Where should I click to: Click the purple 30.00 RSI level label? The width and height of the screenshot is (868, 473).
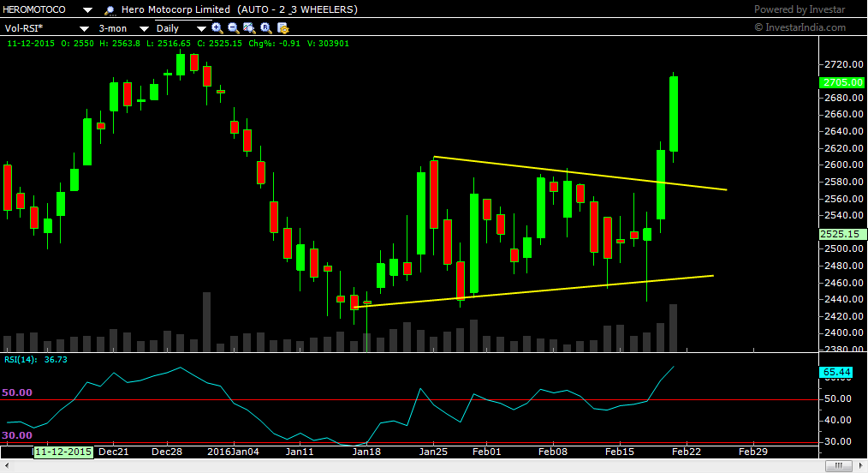17,435
